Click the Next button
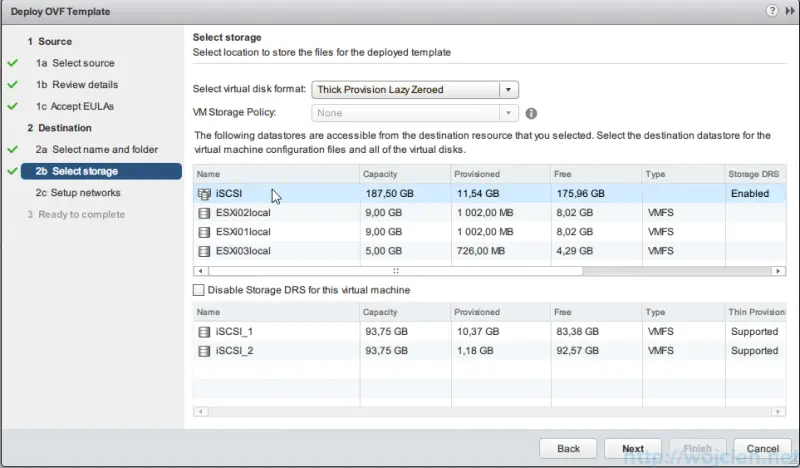Viewport: 800px width, 468px height. [x=633, y=448]
